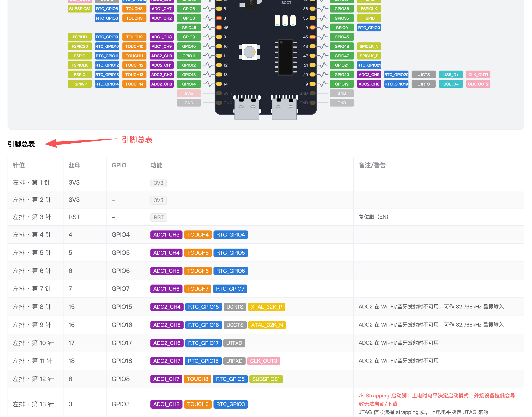Select the GPIO36 green label
This screenshot has width=532, height=417.
(x=342, y=9)
